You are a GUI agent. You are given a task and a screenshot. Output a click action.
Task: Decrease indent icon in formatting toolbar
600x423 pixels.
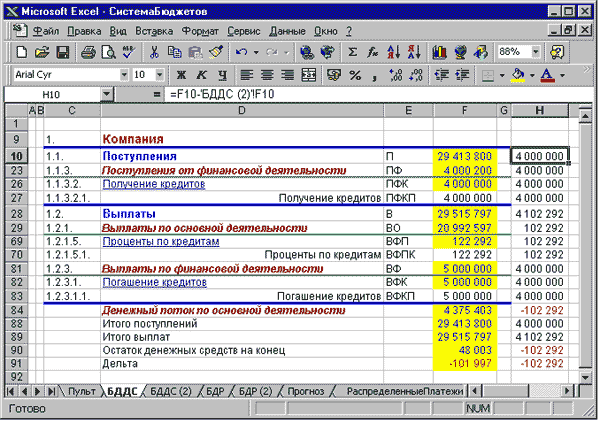point(442,75)
